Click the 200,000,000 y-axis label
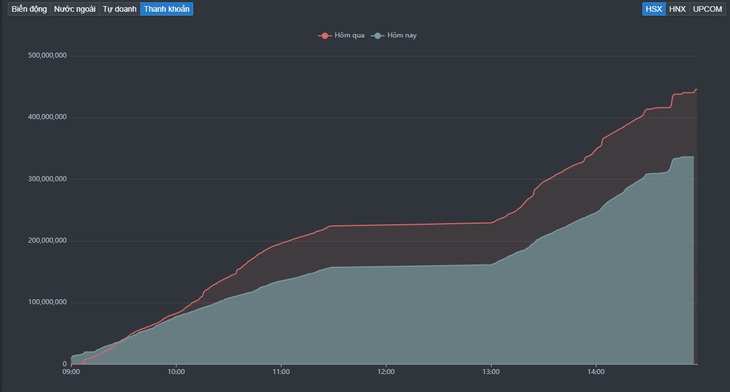This screenshot has height=392, width=730. tap(47, 241)
